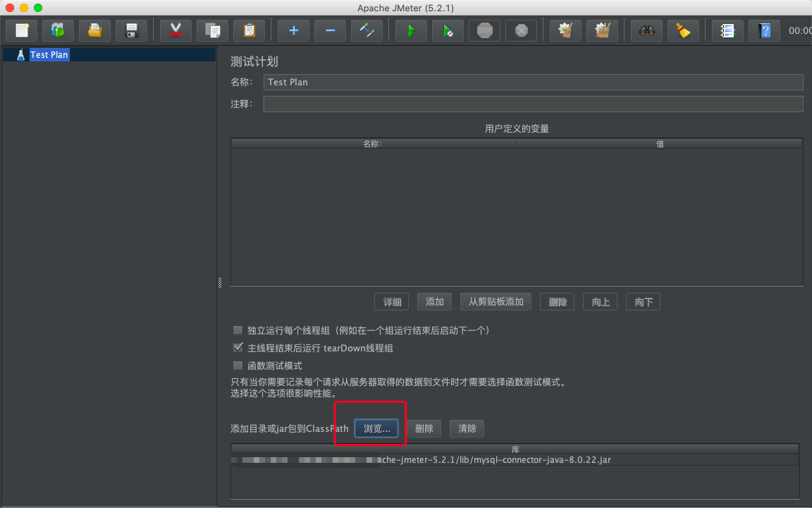Start test without pauses icon
This screenshot has height=508, width=812.
pyautogui.click(x=448, y=30)
